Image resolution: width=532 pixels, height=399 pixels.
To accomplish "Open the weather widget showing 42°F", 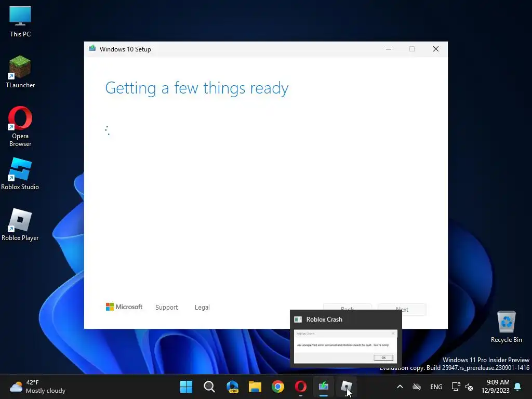I will (37, 387).
